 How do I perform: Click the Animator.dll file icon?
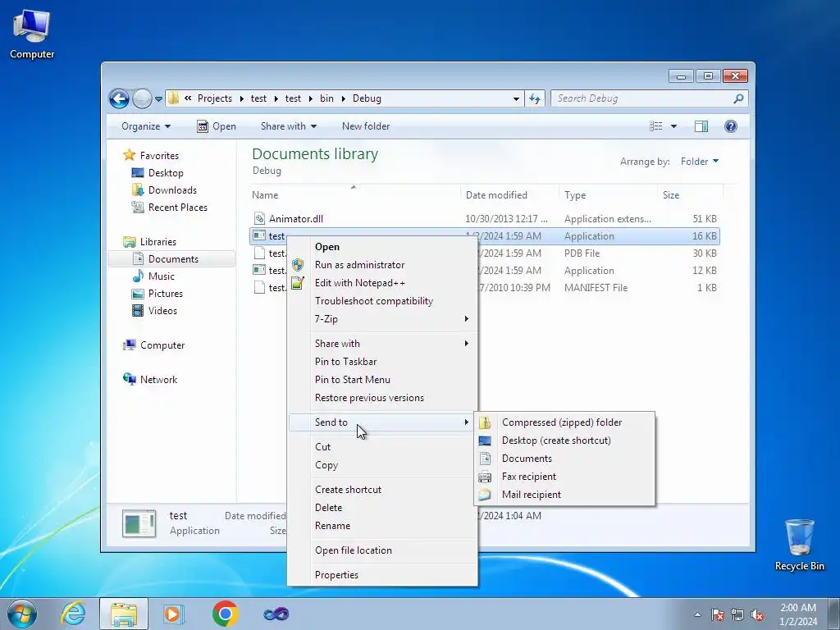click(260, 218)
